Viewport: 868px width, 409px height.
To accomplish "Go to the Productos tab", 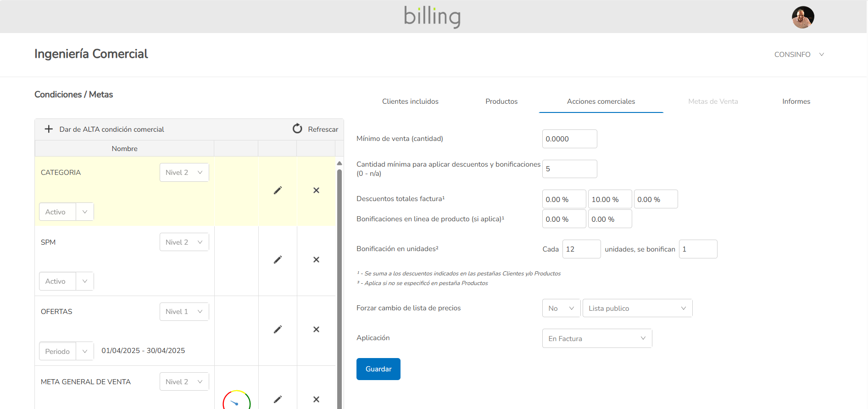I will tap(501, 101).
